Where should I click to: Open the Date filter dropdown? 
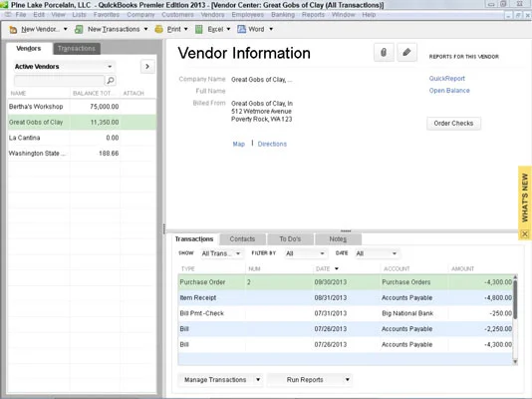[x=377, y=253]
